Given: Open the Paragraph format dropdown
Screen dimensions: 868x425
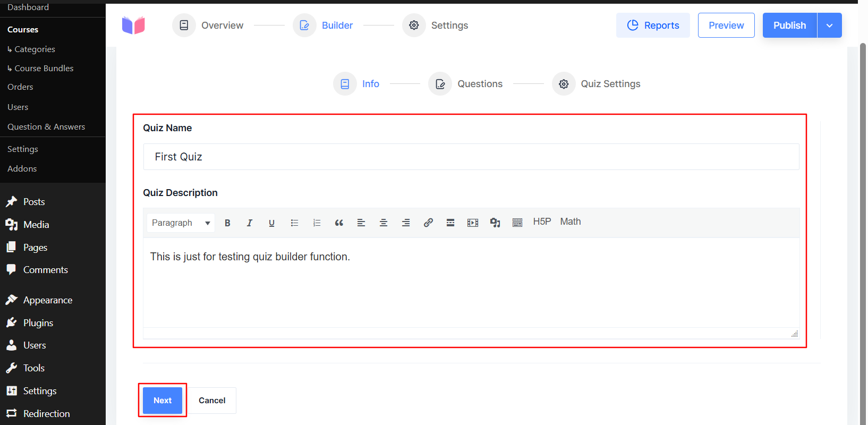Looking at the screenshot, I should pos(181,223).
